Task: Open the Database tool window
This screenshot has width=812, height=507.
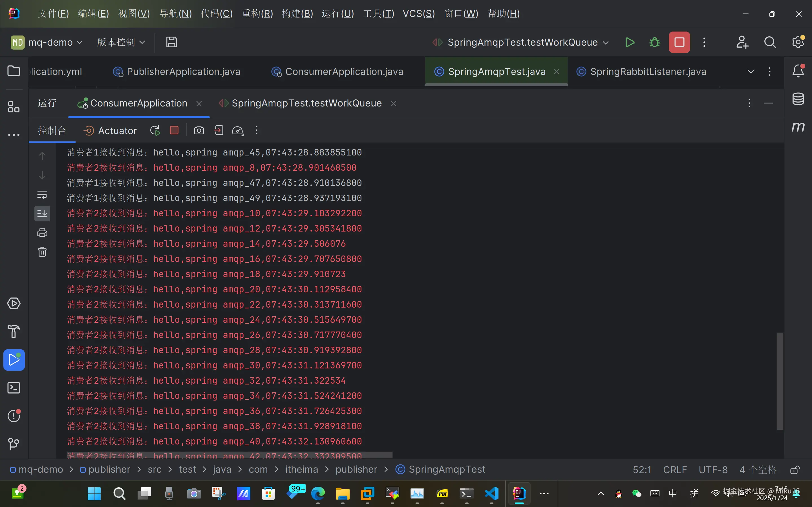Action: (x=798, y=99)
